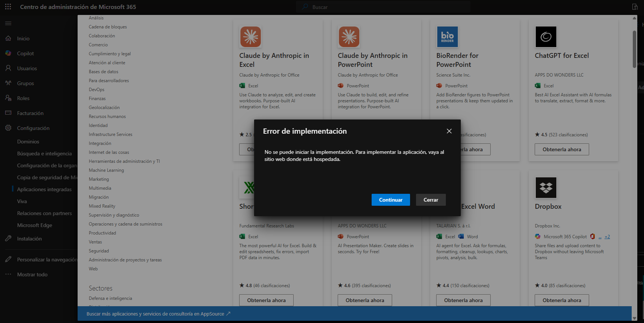Click the Word icon on the TALARIAN card
The width and height of the screenshot is (644, 323).
[461, 237]
